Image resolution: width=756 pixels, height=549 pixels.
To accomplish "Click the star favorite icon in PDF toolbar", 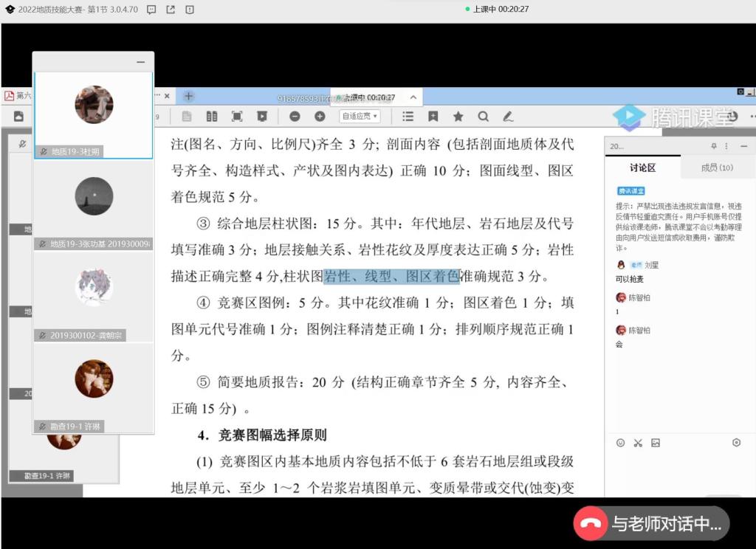I will coord(458,117).
